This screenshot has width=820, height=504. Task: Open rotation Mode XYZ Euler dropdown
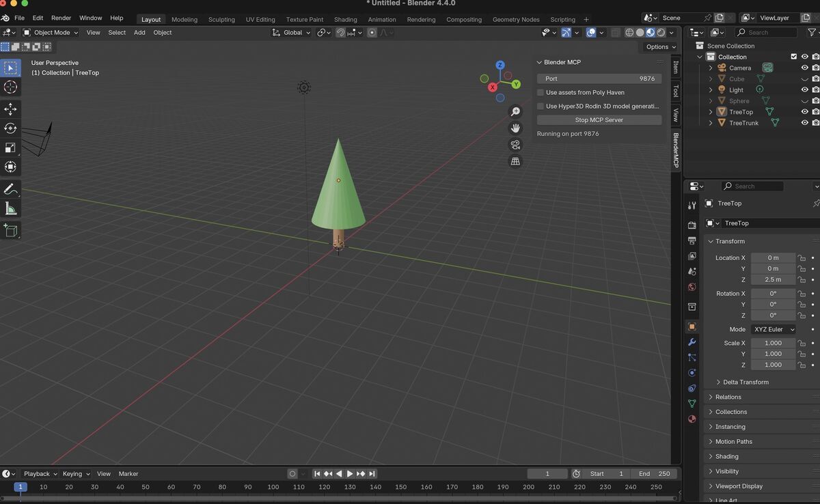(x=774, y=329)
